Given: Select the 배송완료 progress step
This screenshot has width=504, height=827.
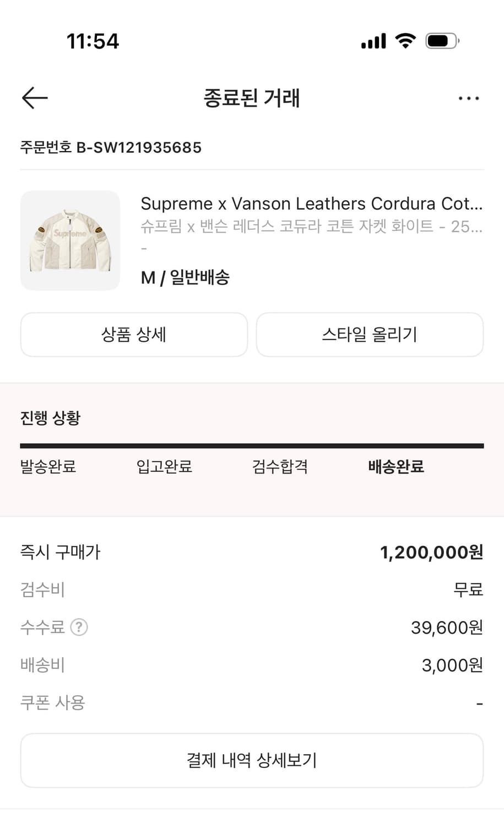Looking at the screenshot, I should (x=395, y=467).
